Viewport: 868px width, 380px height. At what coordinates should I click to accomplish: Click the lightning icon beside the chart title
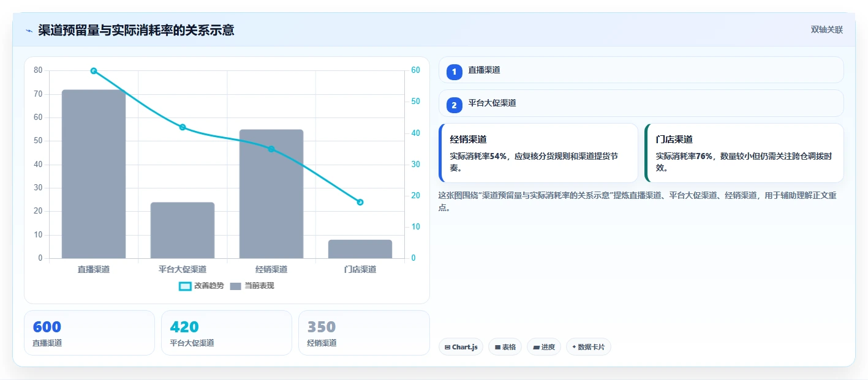point(29,31)
